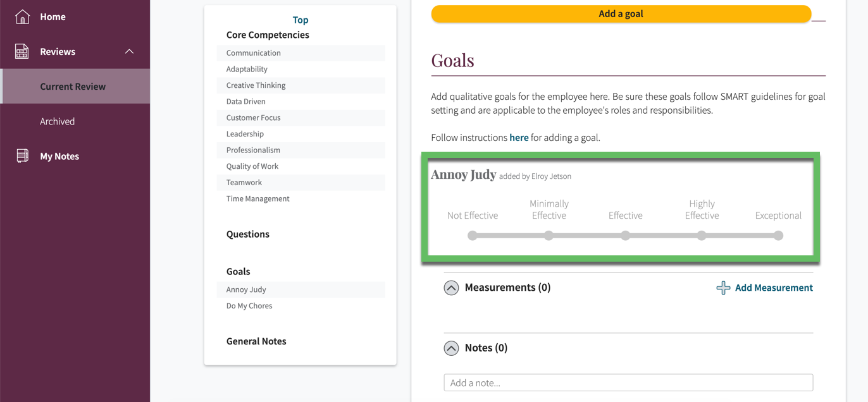Collapse the Measurements section arrow
The width and height of the screenshot is (868, 402).
pyautogui.click(x=451, y=288)
